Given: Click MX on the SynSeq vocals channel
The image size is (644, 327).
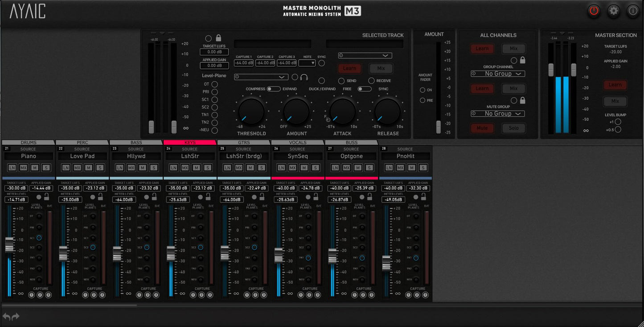Looking at the screenshot, I should coord(293,167).
